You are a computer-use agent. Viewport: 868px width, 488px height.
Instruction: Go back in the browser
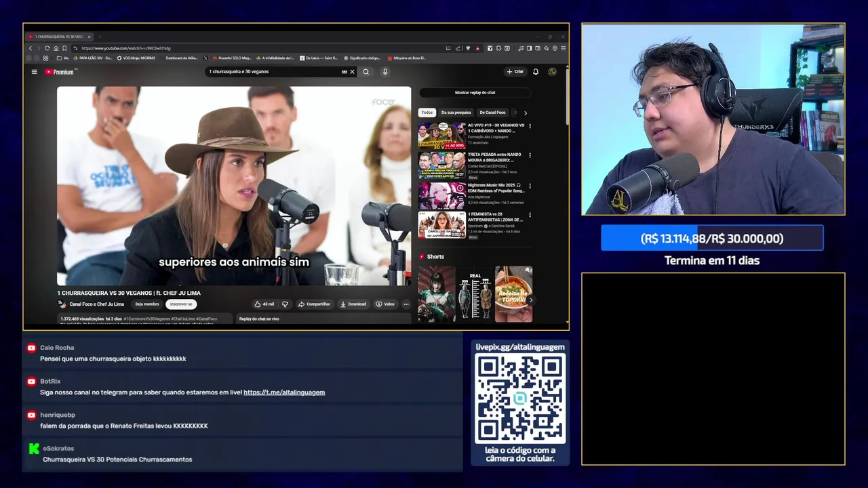(x=31, y=48)
